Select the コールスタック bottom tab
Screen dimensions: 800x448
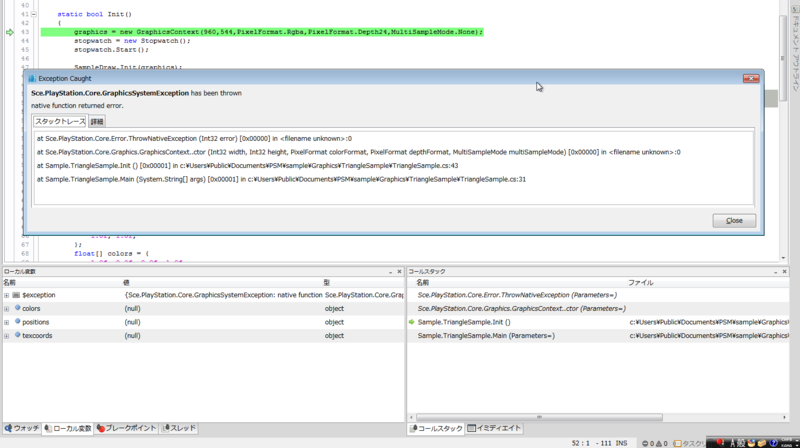436,428
